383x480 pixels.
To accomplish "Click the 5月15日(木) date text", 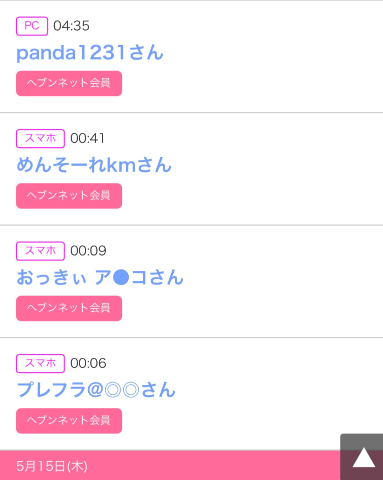I will tap(52, 466).
